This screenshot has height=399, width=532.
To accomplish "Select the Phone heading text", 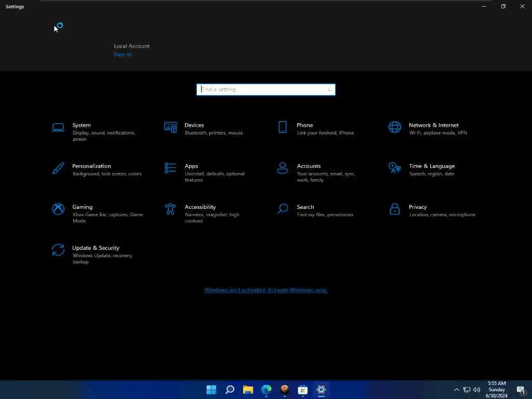I will point(304,125).
